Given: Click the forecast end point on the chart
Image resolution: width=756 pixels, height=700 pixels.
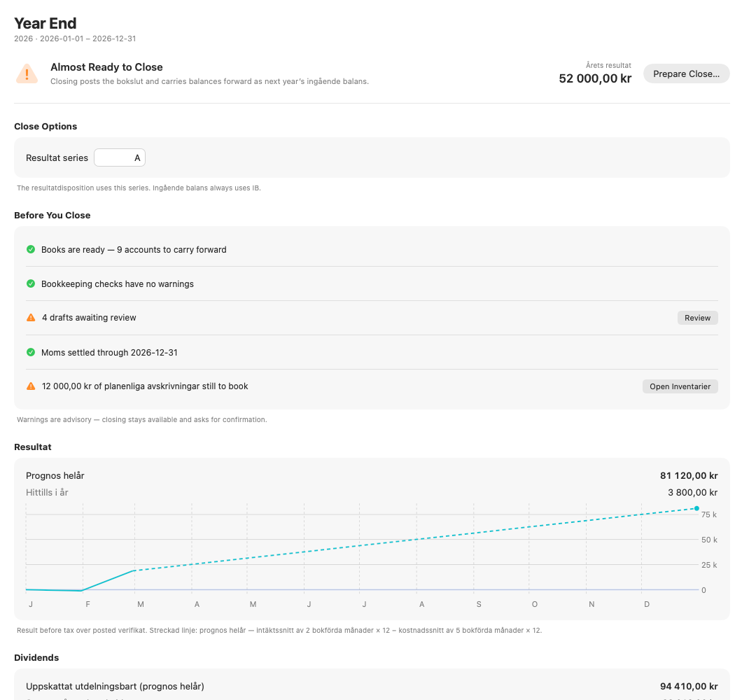Looking at the screenshot, I should point(696,508).
